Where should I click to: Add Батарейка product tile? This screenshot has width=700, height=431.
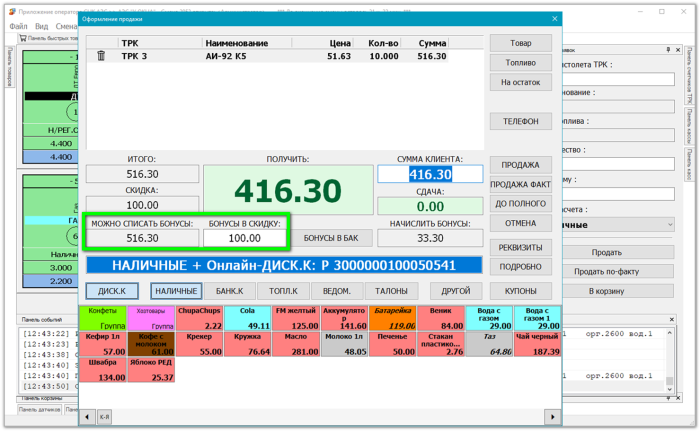pos(392,318)
